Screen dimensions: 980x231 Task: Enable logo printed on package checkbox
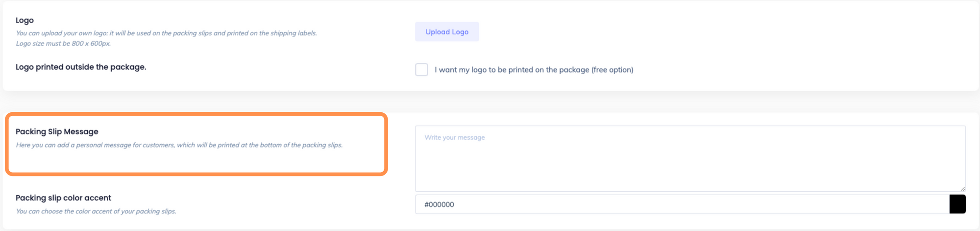click(421, 70)
